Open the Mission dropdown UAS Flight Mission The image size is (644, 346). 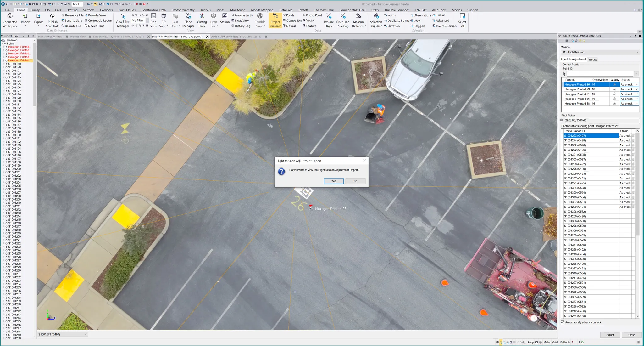click(600, 52)
